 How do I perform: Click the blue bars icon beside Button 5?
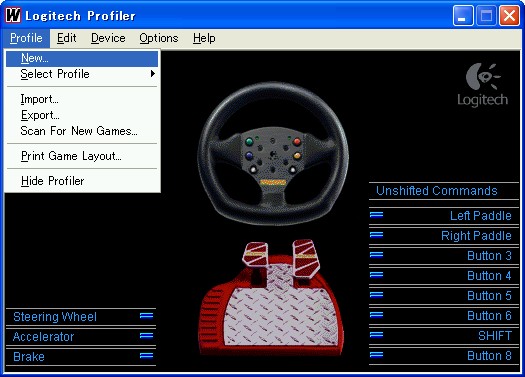tap(376, 295)
